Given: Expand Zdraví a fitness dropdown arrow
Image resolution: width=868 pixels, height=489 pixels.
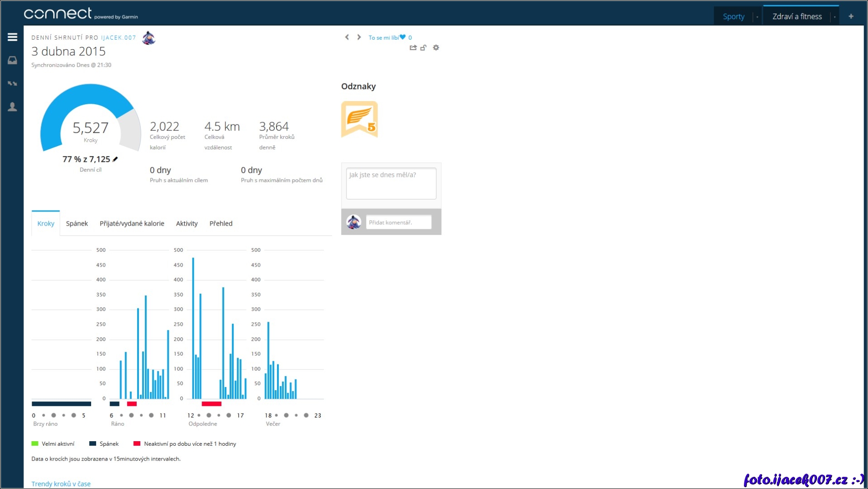Looking at the screenshot, I should 835,17.
